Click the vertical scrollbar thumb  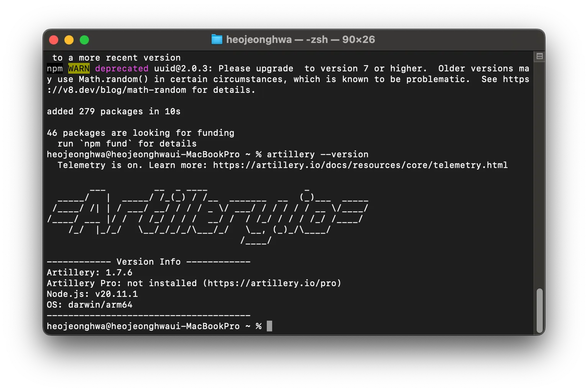point(540,311)
